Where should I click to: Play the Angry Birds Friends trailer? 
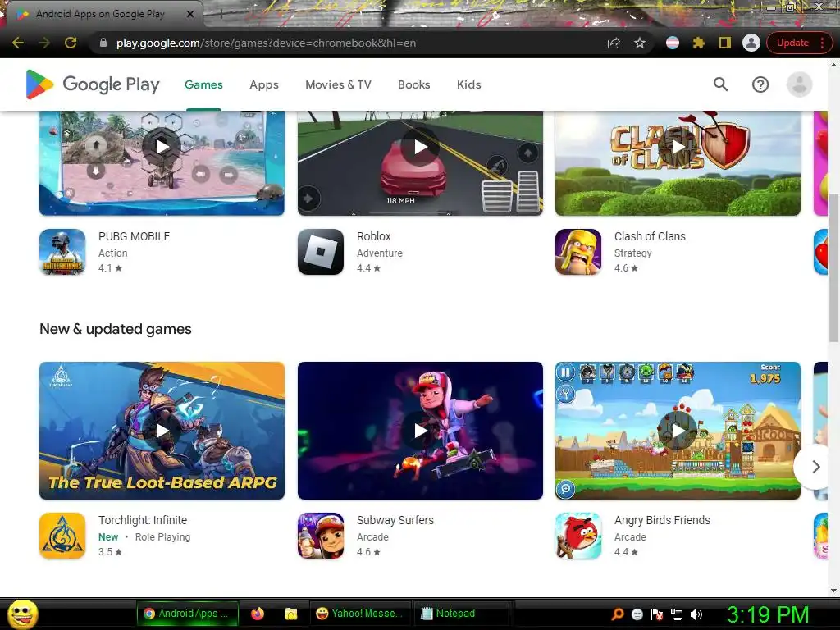coord(678,430)
